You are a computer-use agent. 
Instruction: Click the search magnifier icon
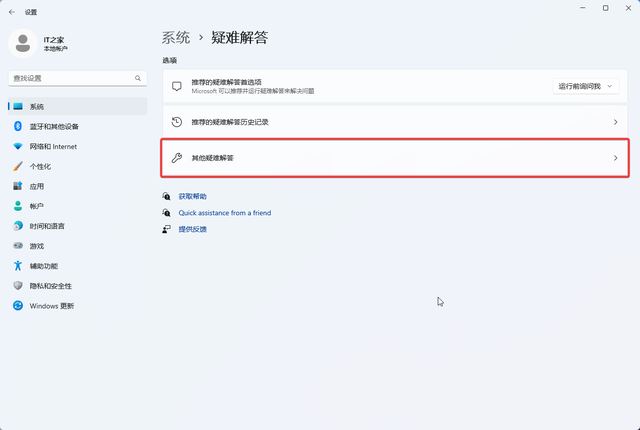pyautogui.click(x=138, y=78)
